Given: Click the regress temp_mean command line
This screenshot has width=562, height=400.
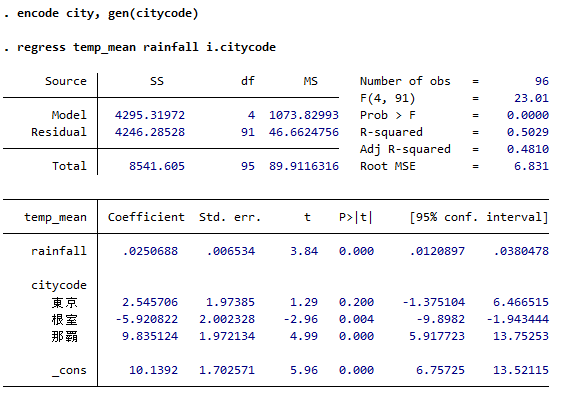Looking at the screenshot, I should [140, 47].
